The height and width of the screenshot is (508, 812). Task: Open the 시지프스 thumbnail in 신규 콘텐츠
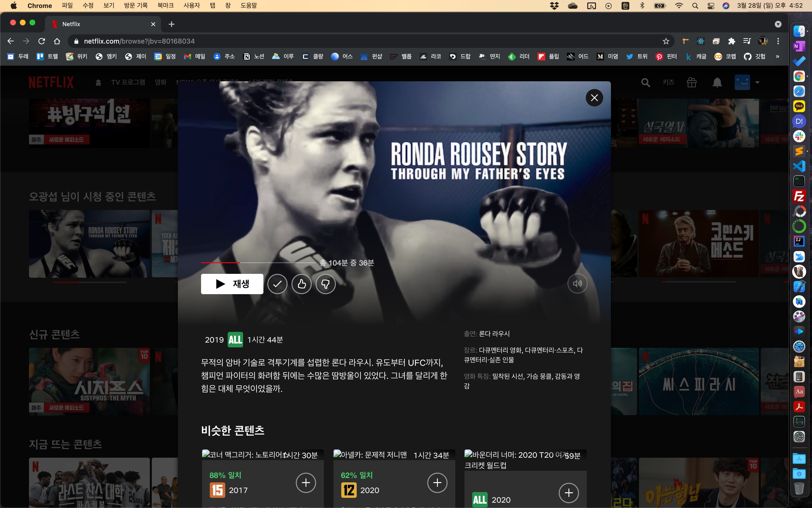[x=89, y=381]
